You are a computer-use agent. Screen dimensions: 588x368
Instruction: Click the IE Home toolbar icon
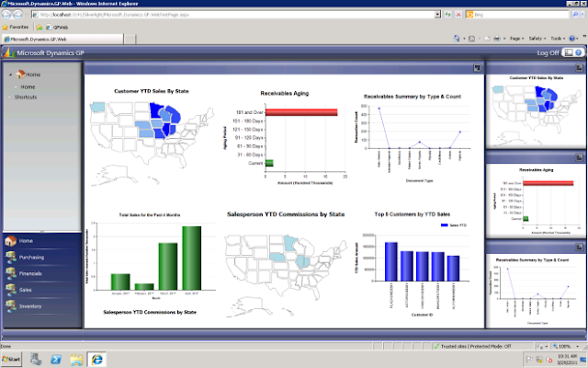pos(457,39)
